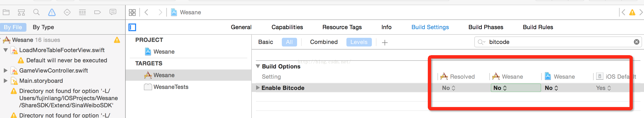Open the Breakpoint navigator icon
Image resolution: width=644 pixels, height=118 pixels.
pos(97,12)
